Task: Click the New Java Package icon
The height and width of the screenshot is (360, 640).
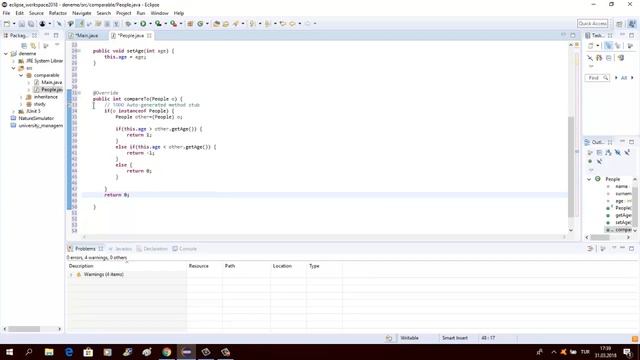Action: 190,24
